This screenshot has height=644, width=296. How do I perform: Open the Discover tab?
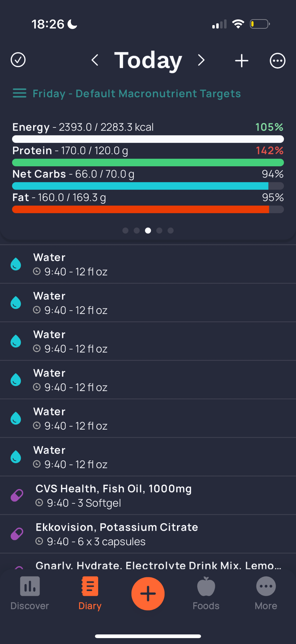click(30, 593)
